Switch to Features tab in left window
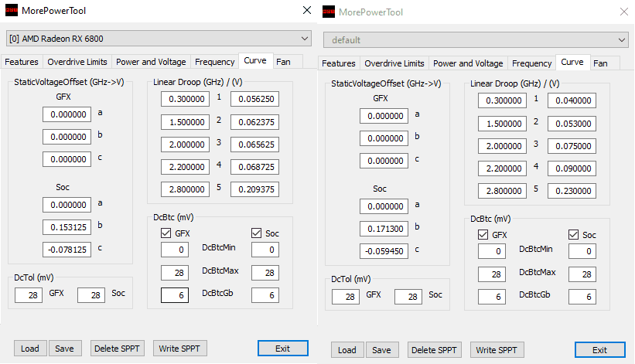 [x=22, y=62]
